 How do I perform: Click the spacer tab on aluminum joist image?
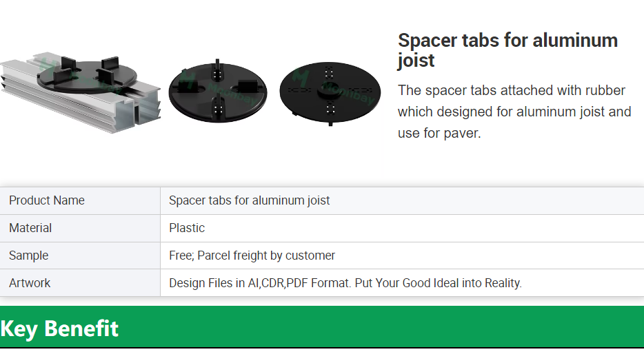[81, 92]
